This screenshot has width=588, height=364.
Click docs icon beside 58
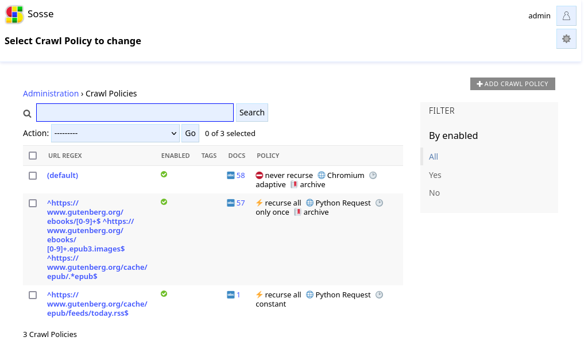(x=231, y=176)
